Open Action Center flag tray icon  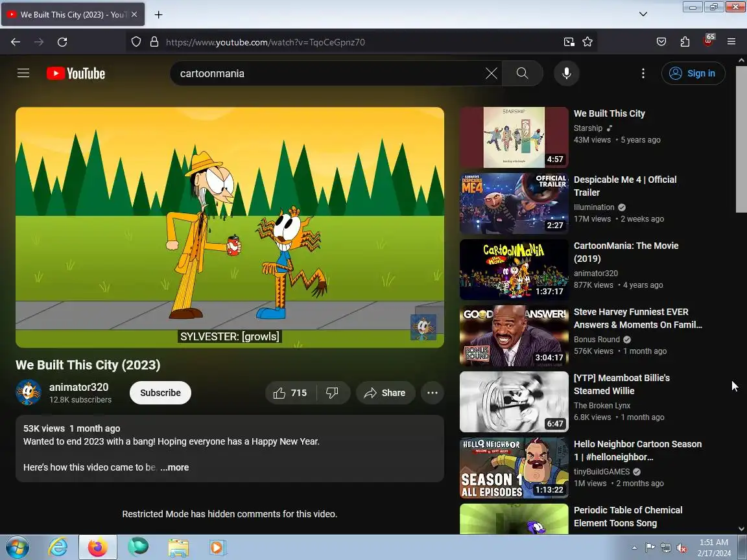(650, 548)
